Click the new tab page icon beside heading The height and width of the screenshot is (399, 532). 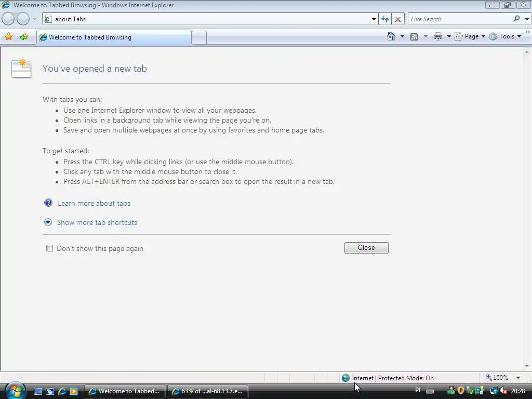pyautogui.click(x=21, y=68)
